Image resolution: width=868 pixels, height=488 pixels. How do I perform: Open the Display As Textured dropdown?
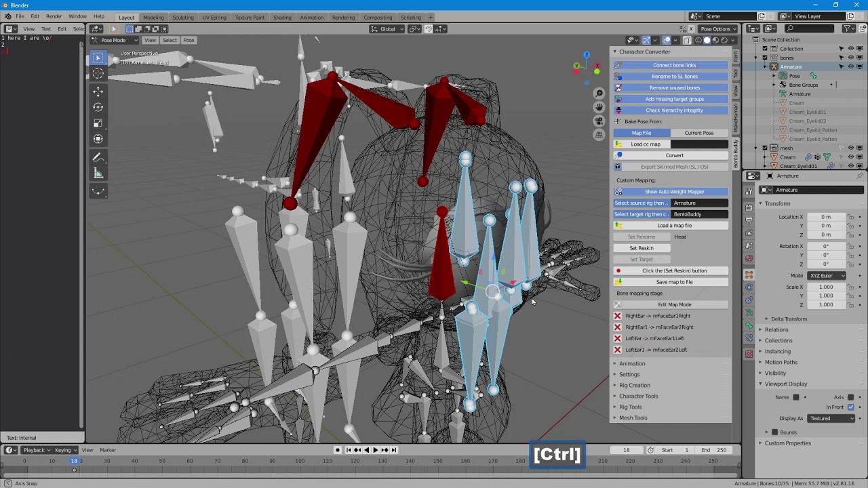pos(831,419)
